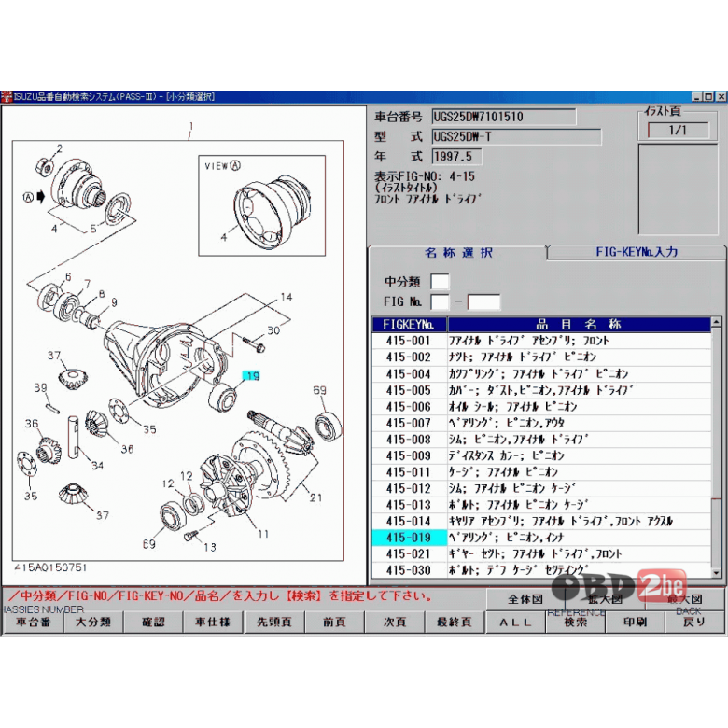Image resolution: width=728 pixels, height=728 pixels.
Task: Switch to the 名称選択 tab
Action: (458, 253)
